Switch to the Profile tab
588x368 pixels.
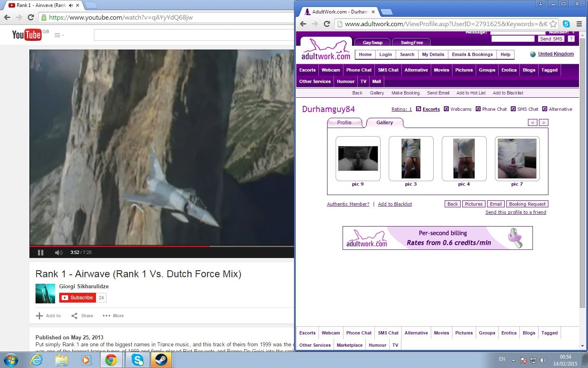(x=344, y=123)
